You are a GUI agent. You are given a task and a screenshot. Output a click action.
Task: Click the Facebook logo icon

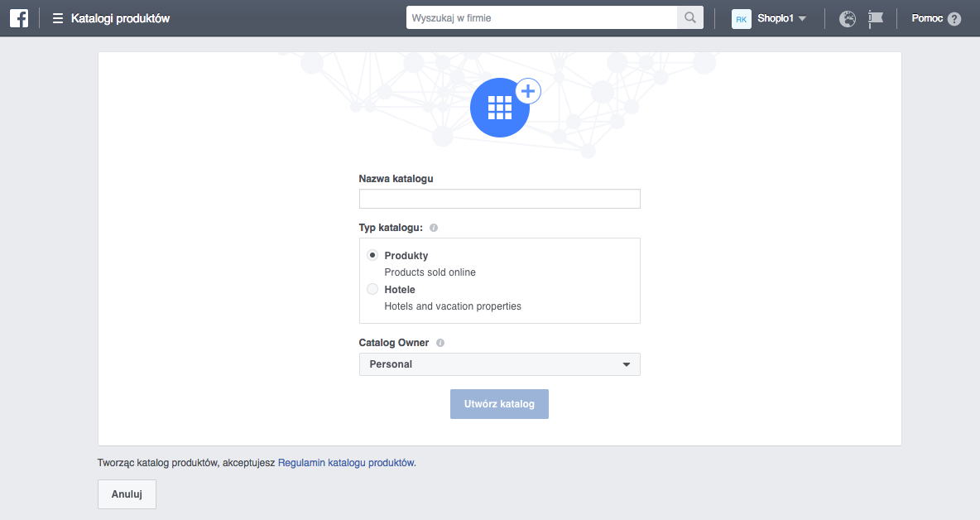pos(19,18)
